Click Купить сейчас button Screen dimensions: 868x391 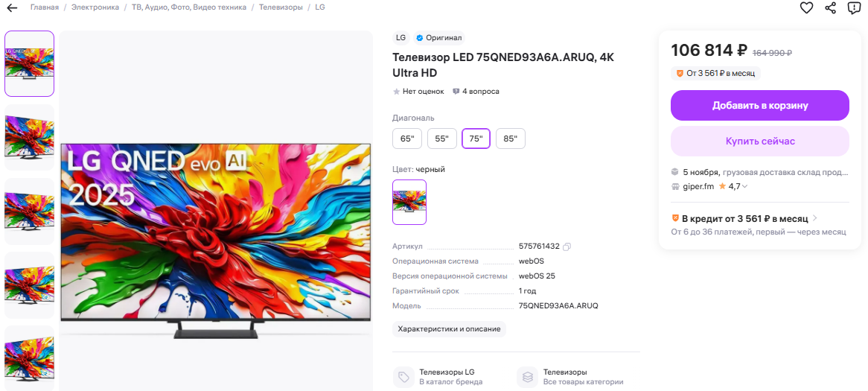(x=760, y=142)
